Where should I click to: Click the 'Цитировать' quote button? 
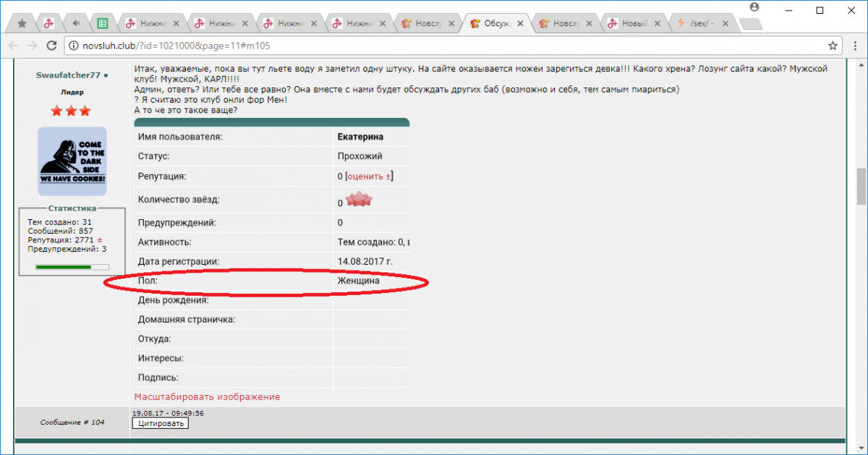160,423
